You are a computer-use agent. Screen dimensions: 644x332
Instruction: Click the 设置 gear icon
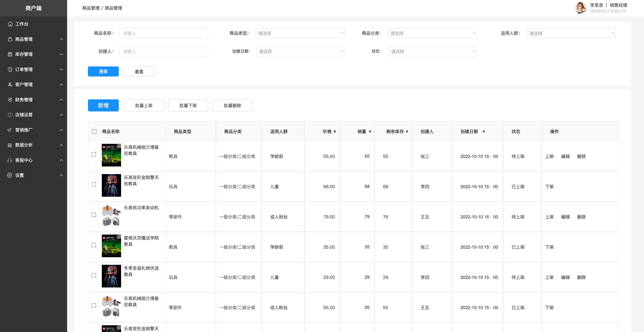click(x=9, y=175)
